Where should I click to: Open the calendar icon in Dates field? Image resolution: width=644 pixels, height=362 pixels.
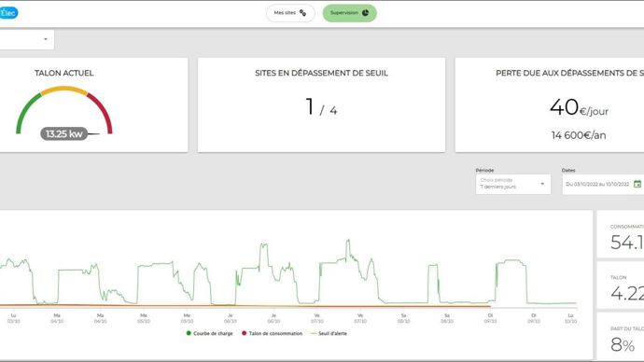tap(637, 184)
